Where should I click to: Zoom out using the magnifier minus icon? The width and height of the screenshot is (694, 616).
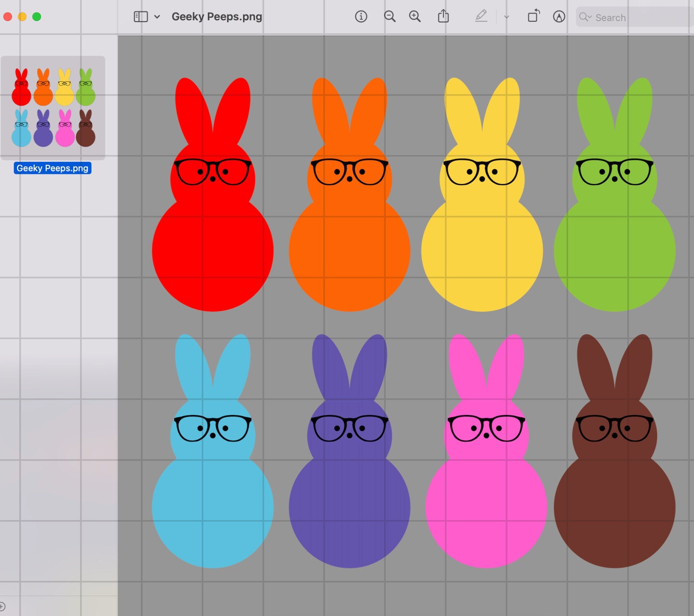coord(390,16)
